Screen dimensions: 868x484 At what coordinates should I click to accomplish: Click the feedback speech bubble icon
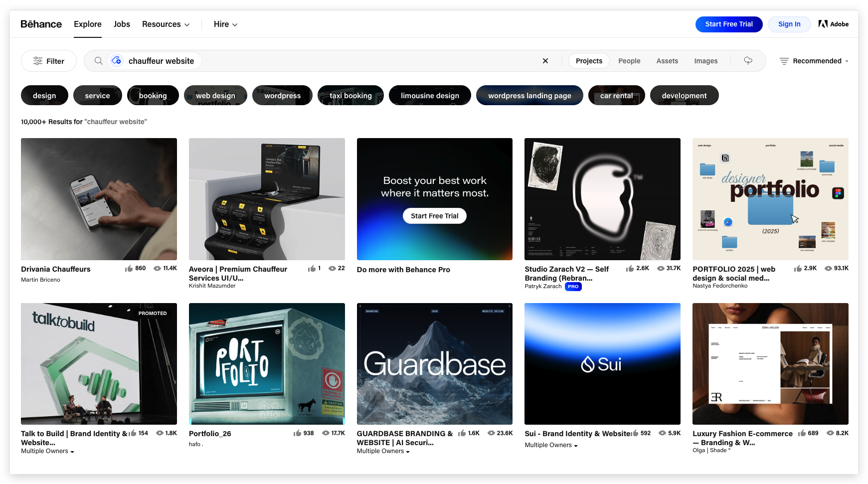pos(748,61)
